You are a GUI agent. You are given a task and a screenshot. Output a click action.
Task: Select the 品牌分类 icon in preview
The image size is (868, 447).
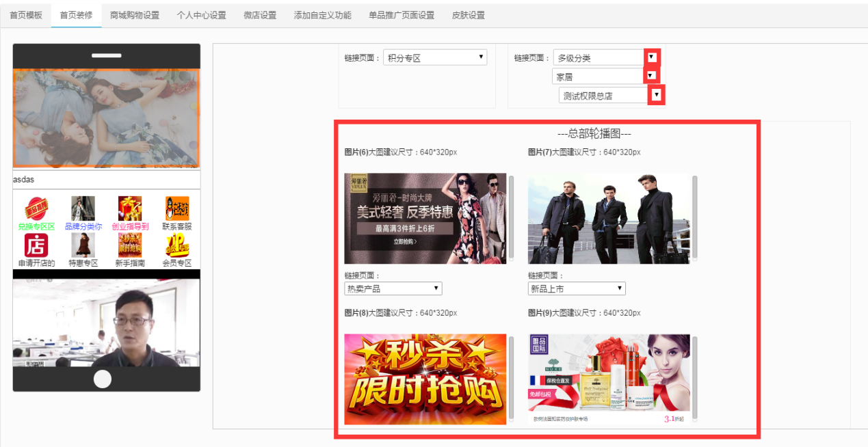coord(83,208)
